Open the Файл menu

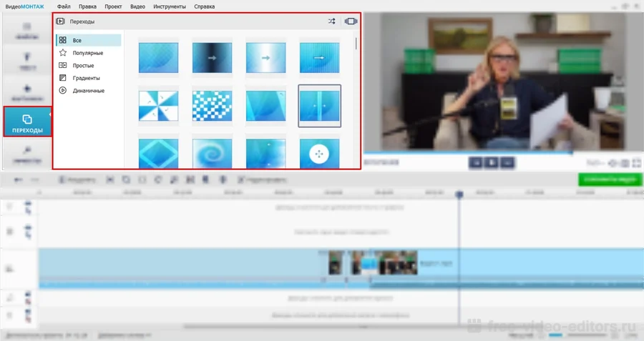[x=64, y=6]
